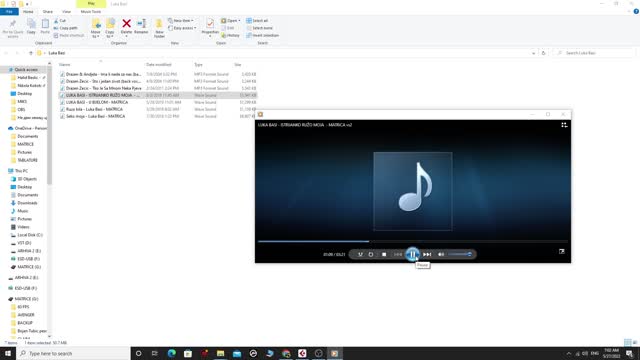Screen dimensions: 640x360
Task: Create a New folder from the ribbon
Action: tap(159, 29)
